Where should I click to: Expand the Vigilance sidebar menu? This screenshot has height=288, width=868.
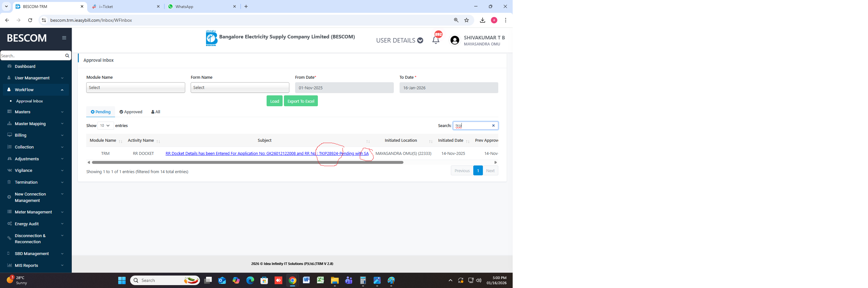coord(36,171)
